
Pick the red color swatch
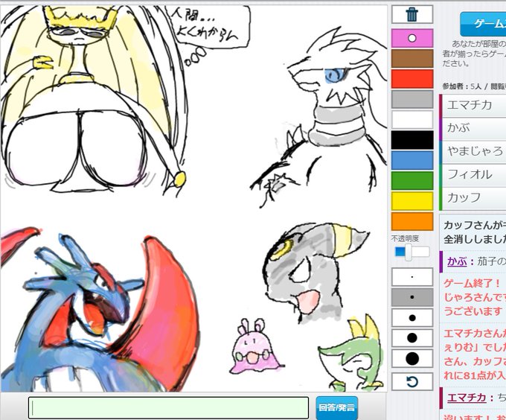(412, 79)
